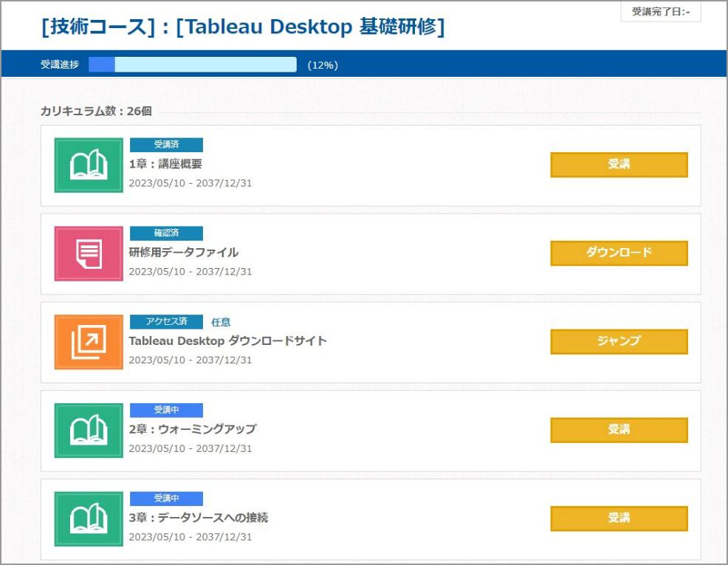This screenshot has width=728, height=565.
Task: Click the green book icon for 1章 講座概要
Action: [89, 165]
